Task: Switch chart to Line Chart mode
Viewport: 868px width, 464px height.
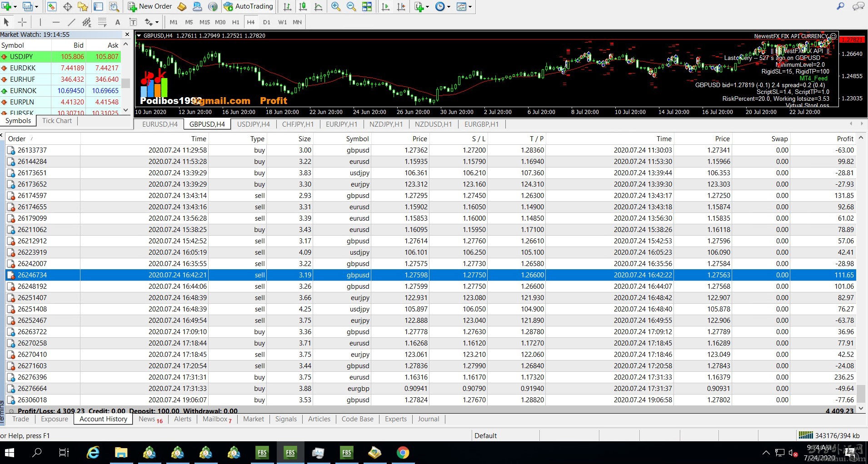Action: click(319, 7)
